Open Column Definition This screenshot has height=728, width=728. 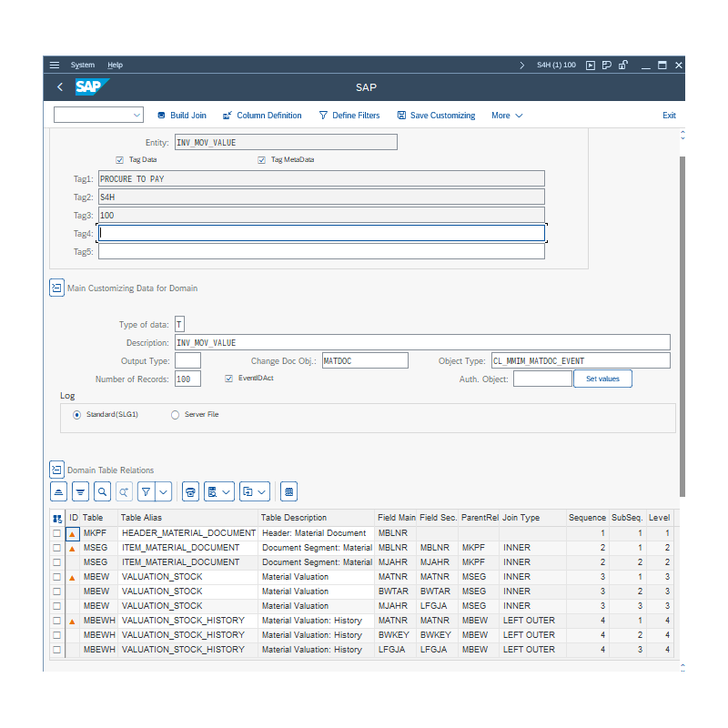(x=262, y=116)
